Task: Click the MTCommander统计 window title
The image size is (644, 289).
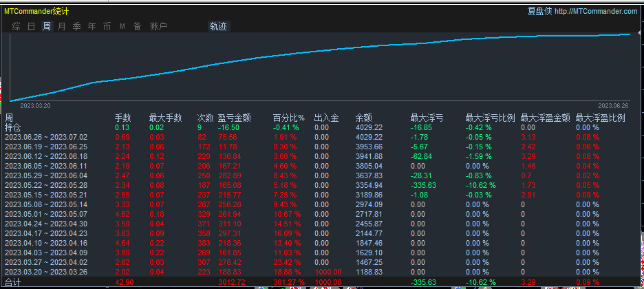Action: click(36, 11)
